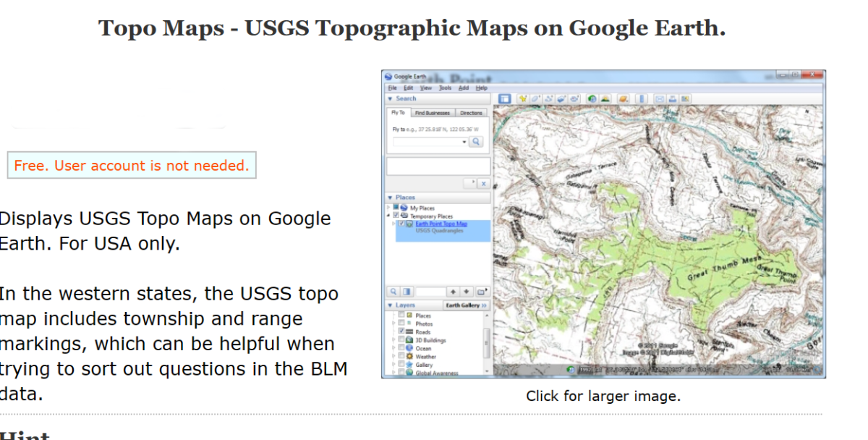This screenshot has height=440, width=868.
Task: Open the Add menu
Action: 464,88
